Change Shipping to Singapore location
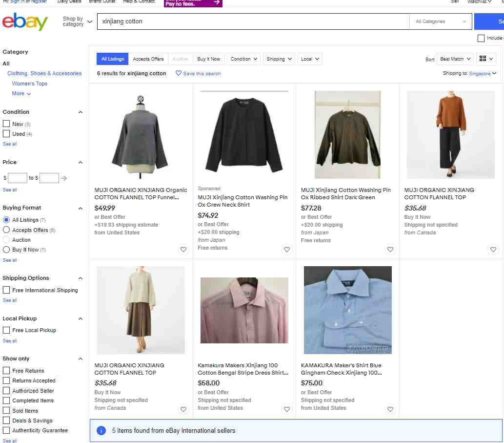The height and width of the screenshot is (443, 504). [x=483, y=73]
